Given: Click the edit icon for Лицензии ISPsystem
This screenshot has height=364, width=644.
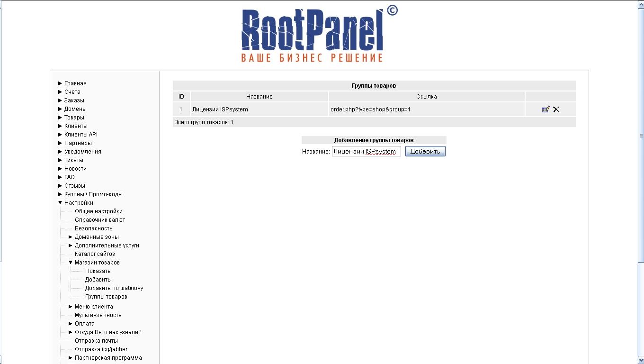Looking at the screenshot, I should [546, 109].
